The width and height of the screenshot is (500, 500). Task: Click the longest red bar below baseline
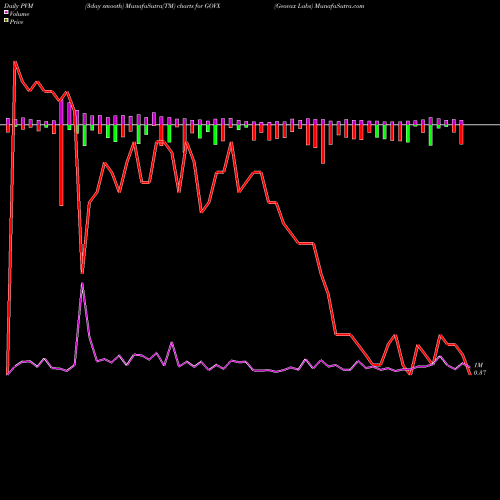(x=61, y=165)
